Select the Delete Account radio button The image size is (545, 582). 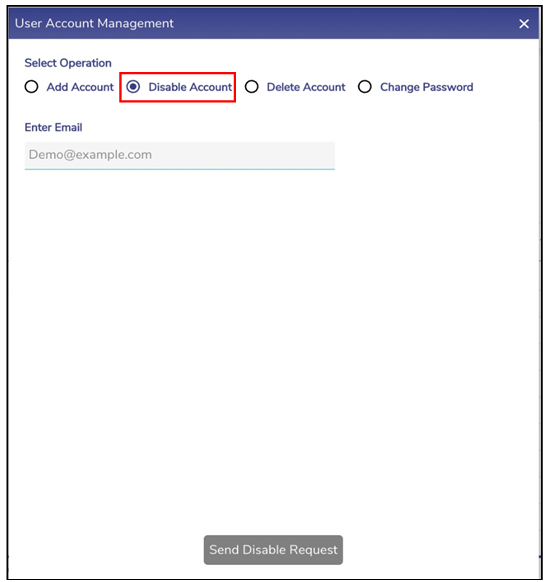[252, 87]
